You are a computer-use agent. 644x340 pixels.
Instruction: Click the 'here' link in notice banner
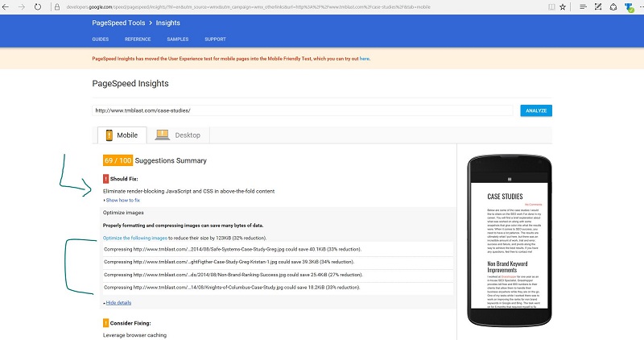coord(365,59)
